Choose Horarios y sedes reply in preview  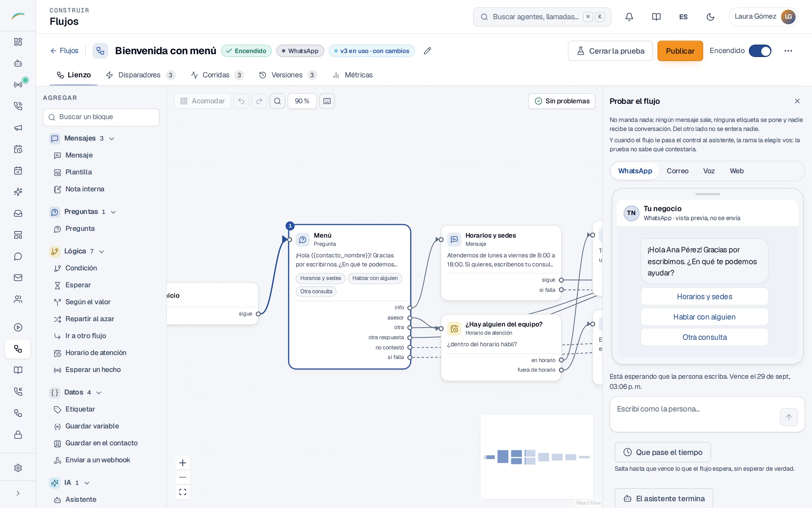pyautogui.click(x=704, y=297)
